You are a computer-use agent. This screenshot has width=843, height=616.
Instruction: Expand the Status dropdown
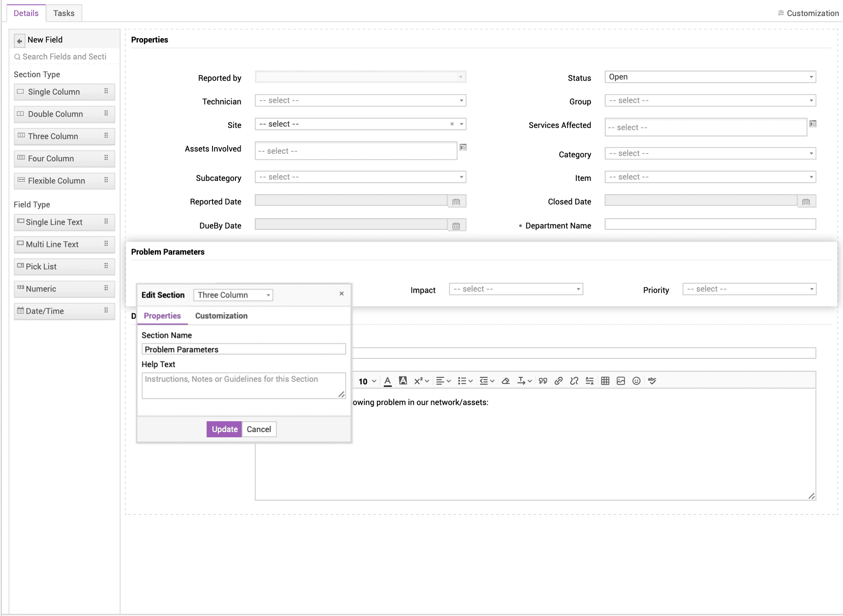pos(710,77)
